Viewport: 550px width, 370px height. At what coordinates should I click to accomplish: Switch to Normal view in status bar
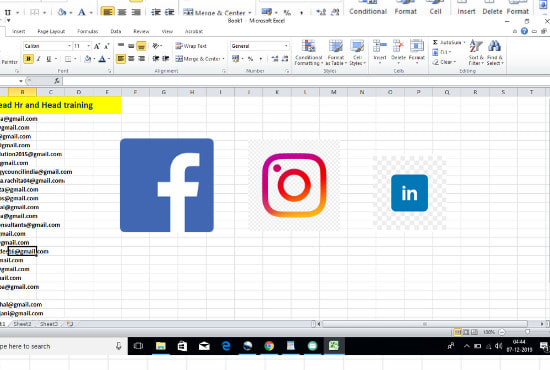point(458,332)
